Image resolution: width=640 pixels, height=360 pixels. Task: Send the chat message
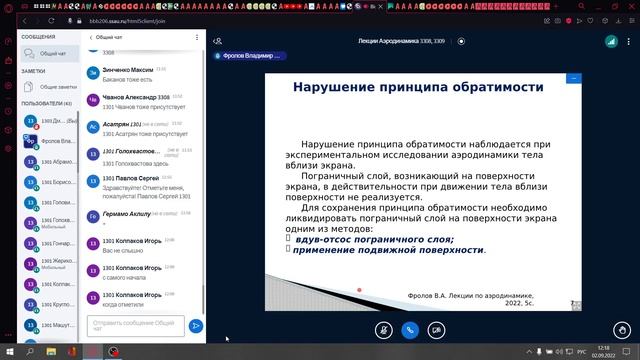196,326
